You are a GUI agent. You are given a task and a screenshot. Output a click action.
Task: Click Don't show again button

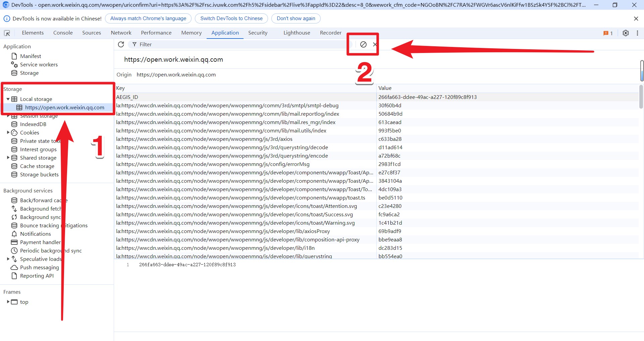tap(296, 18)
